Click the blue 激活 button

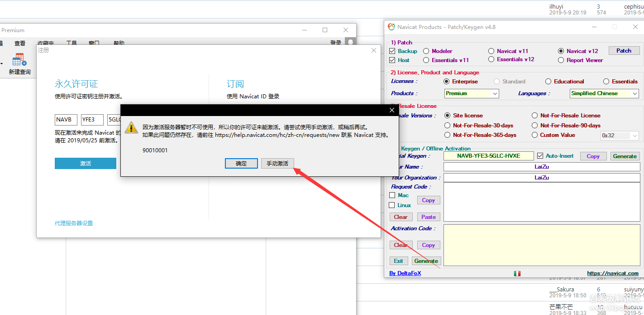(x=86, y=163)
